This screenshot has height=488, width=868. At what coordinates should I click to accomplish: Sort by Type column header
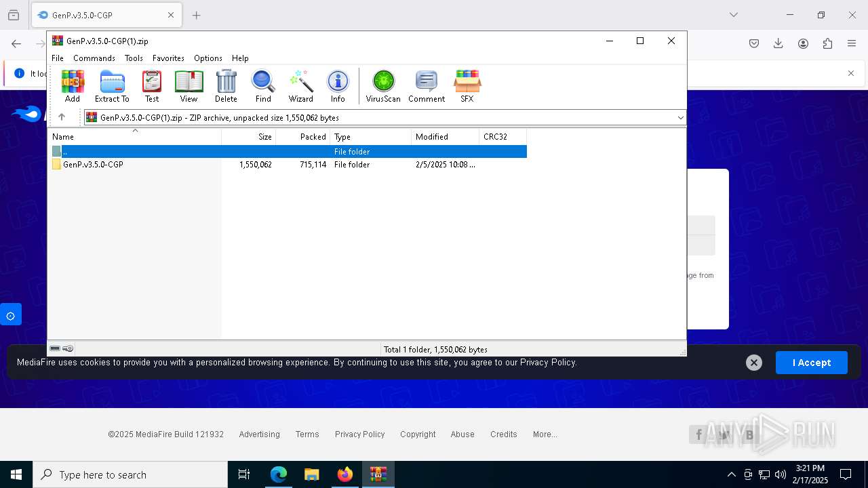371,137
